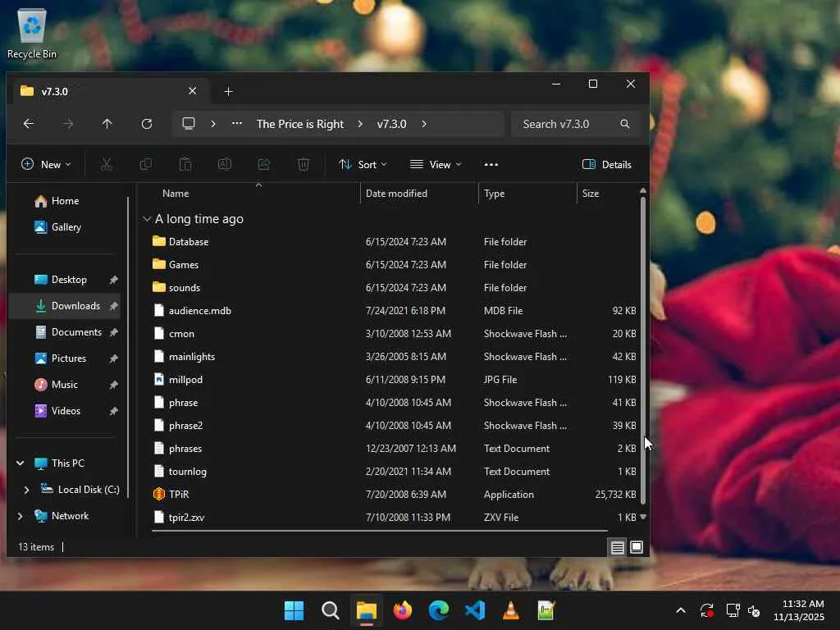Open the Windows Start menu

click(x=294, y=610)
